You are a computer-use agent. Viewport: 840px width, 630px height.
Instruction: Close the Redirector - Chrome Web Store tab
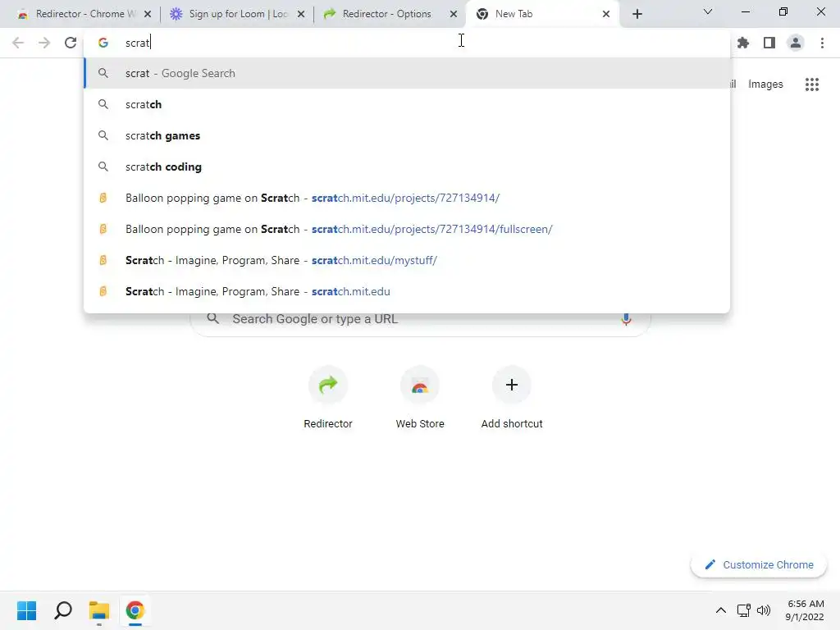pyautogui.click(x=148, y=14)
